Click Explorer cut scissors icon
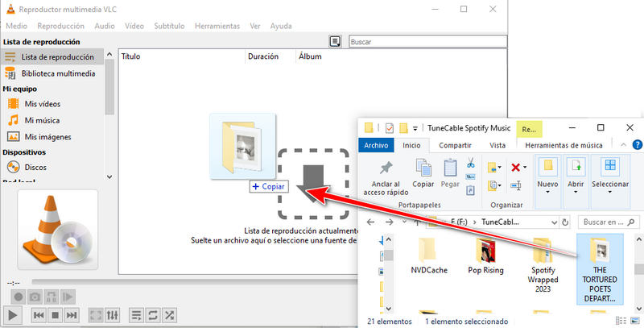Image resolution: width=644 pixels, height=328 pixels. pyautogui.click(x=471, y=163)
